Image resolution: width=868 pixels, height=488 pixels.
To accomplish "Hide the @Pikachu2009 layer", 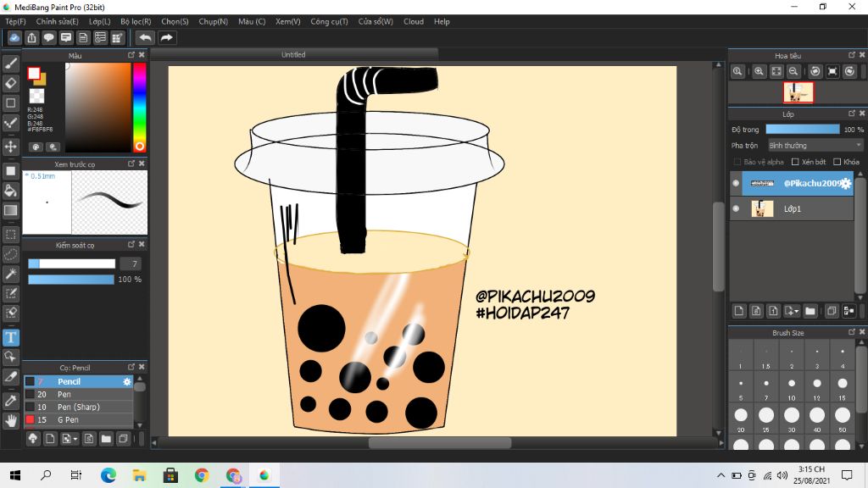I will [736, 183].
